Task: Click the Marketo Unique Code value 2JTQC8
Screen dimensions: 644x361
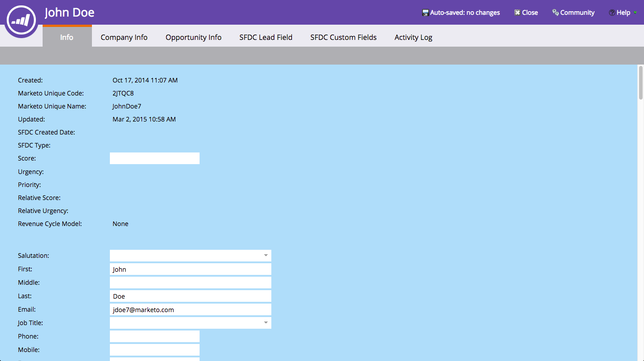Action: [123, 93]
